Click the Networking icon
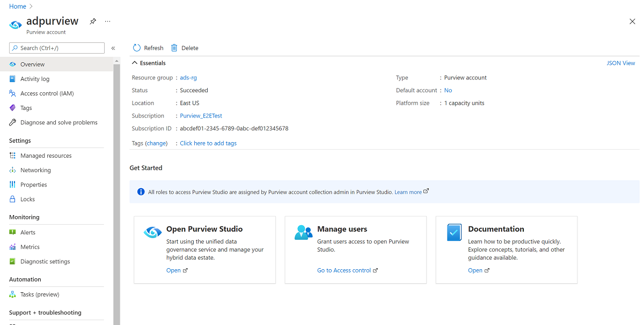The height and width of the screenshot is (325, 644). pyautogui.click(x=12, y=170)
